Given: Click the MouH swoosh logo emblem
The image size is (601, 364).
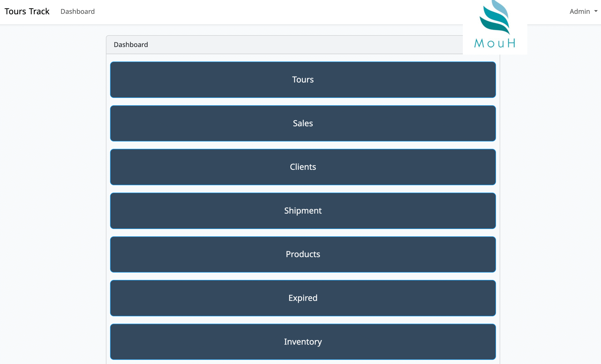Looking at the screenshot, I should 495,17.
